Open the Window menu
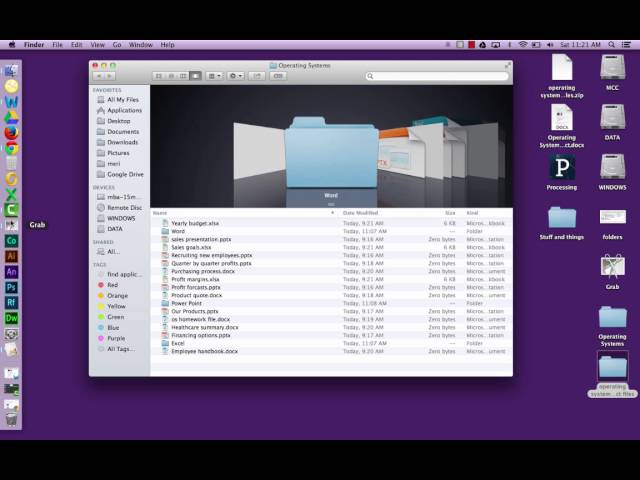 (140, 45)
